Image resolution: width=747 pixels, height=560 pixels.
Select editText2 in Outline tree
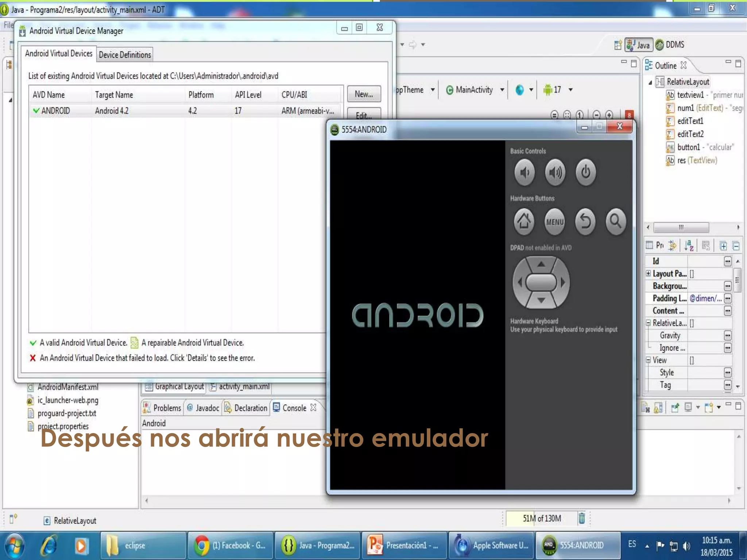coord(690,134)
